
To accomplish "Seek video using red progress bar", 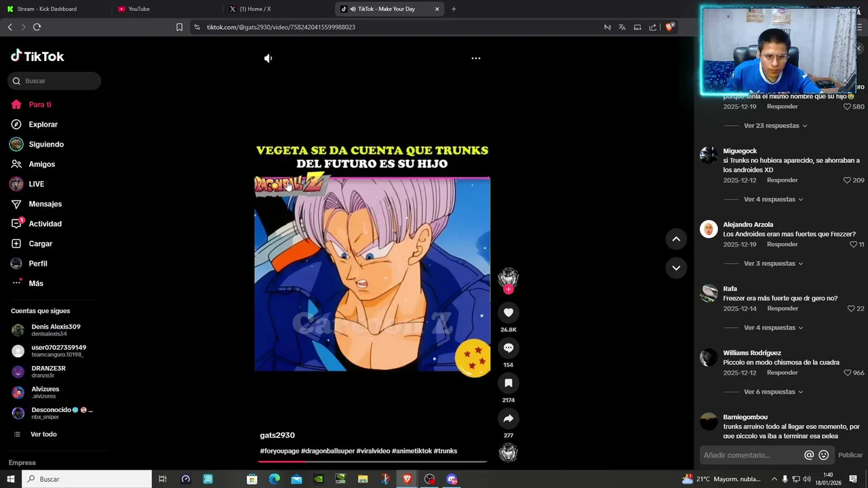I will tap(372, 462).
